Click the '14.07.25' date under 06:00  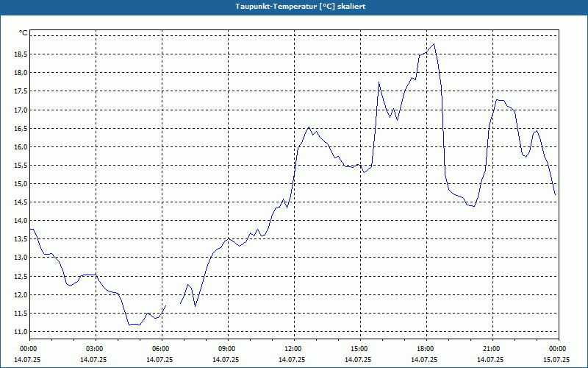coord(159,359)
